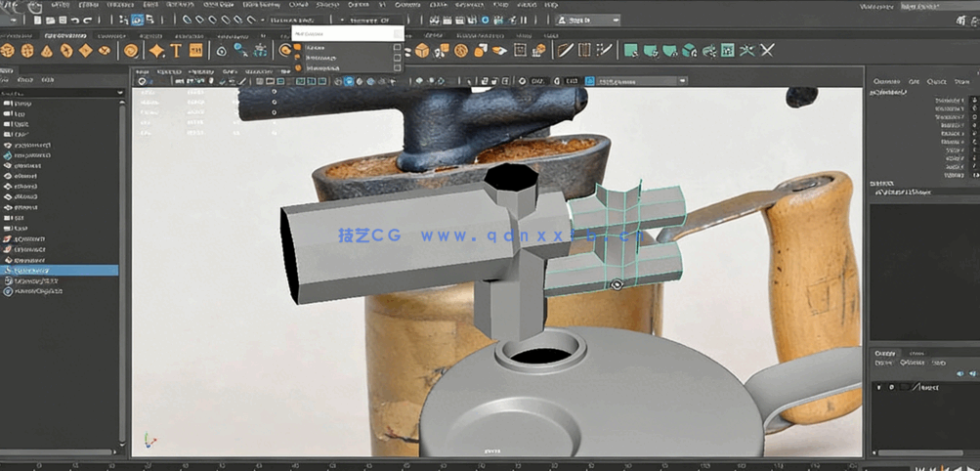Click the layer color swatch in layer editor
This screenshot has width=980, height=471.
point(905,387)
